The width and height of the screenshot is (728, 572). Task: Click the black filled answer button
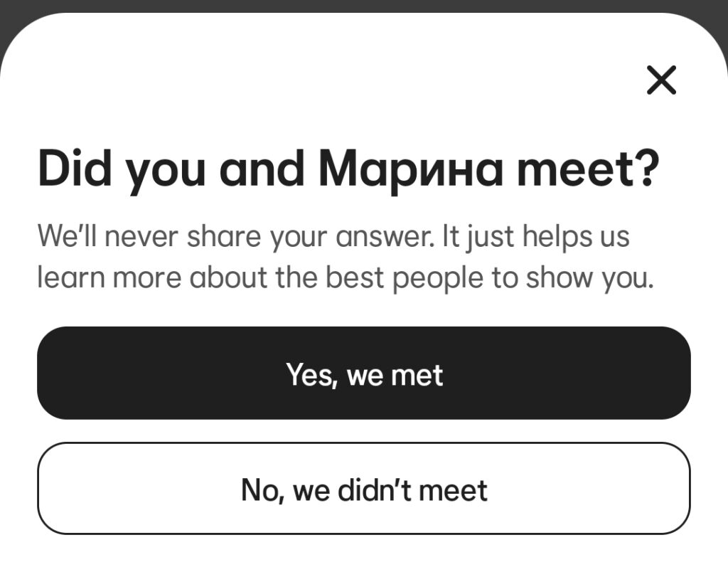pyautogui.click(x=364, y=374)
